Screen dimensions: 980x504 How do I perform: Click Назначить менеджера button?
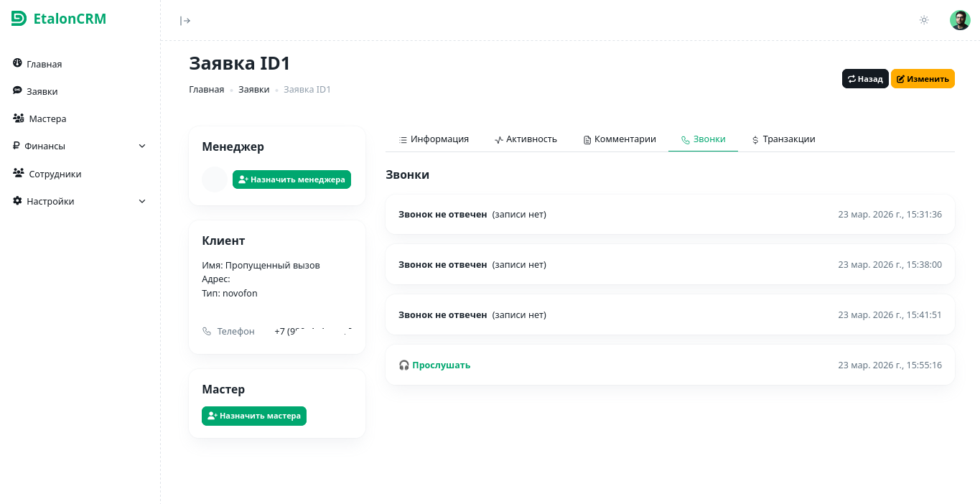(291, 179)
